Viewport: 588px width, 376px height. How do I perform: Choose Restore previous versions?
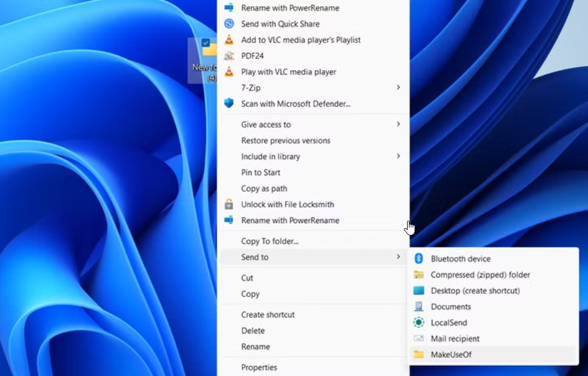pos(286,140)
